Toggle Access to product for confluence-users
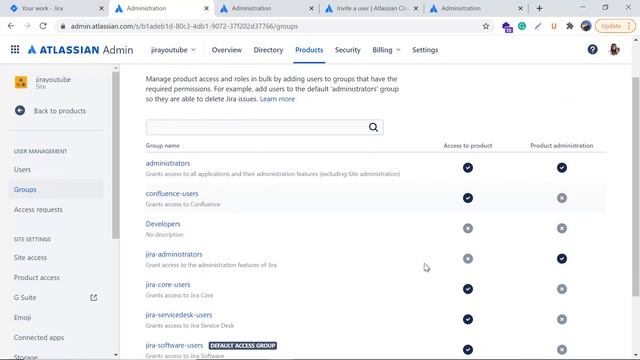The height and width of the screenshot is (360, 640). click(468, 198)
